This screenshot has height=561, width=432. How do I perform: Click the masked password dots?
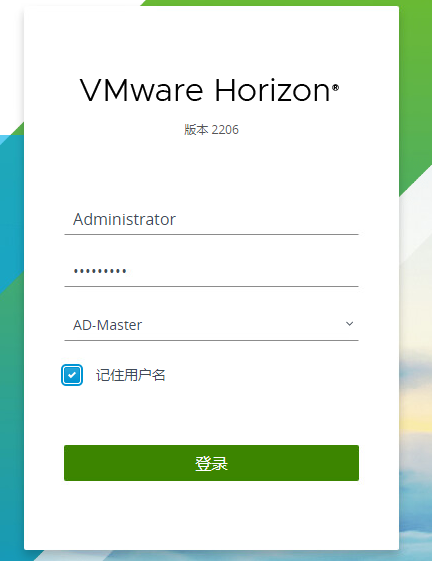(100, 271)
